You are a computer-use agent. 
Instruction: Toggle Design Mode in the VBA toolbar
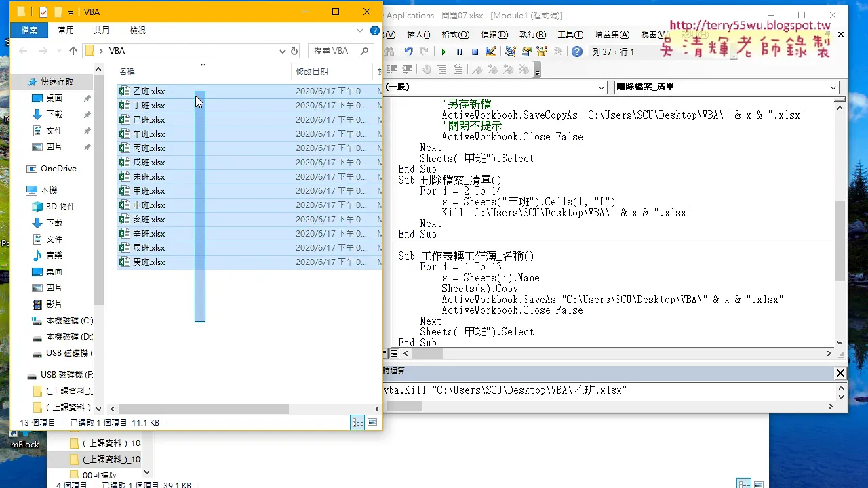pos(491,52)
